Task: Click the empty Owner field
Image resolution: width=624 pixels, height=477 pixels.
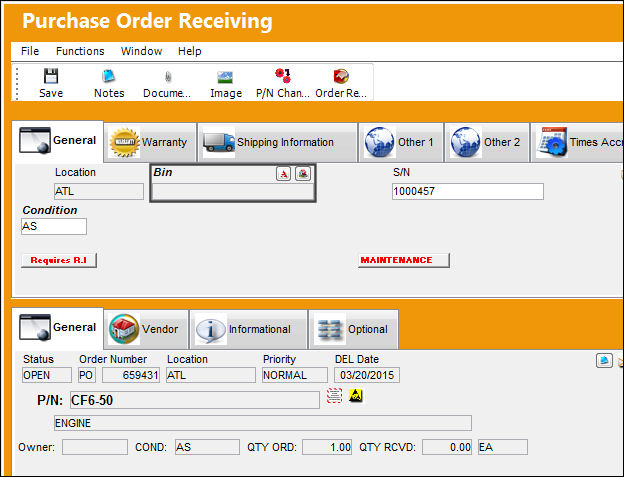Action: [95, 447]
